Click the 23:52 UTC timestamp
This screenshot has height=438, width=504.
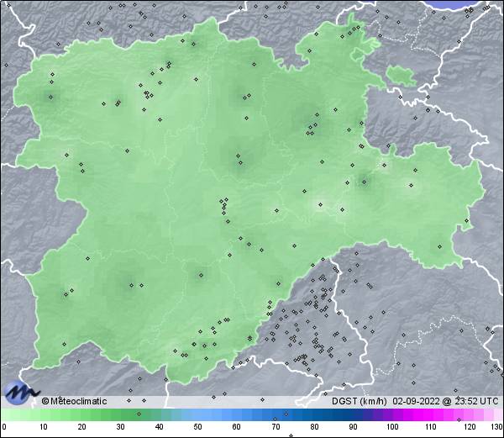click(x=476, y=401)
